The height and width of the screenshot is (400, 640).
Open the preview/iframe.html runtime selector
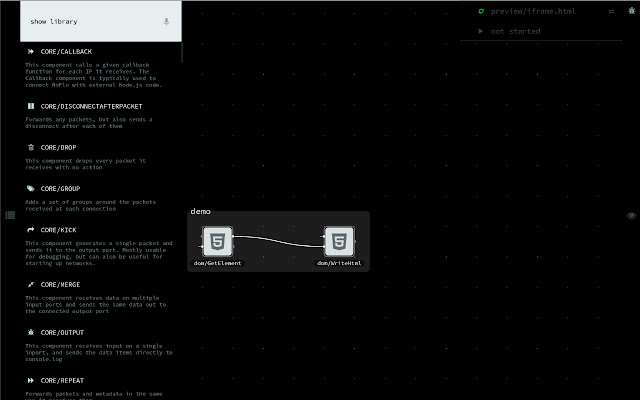pyautogui.click(x=533, y=11)
